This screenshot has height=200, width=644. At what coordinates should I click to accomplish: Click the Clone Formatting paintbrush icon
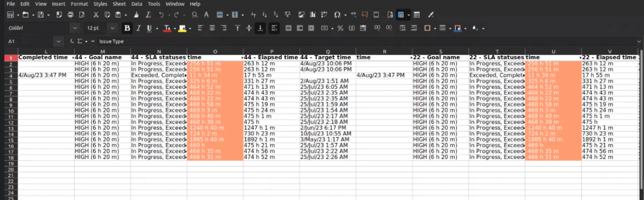136,15
